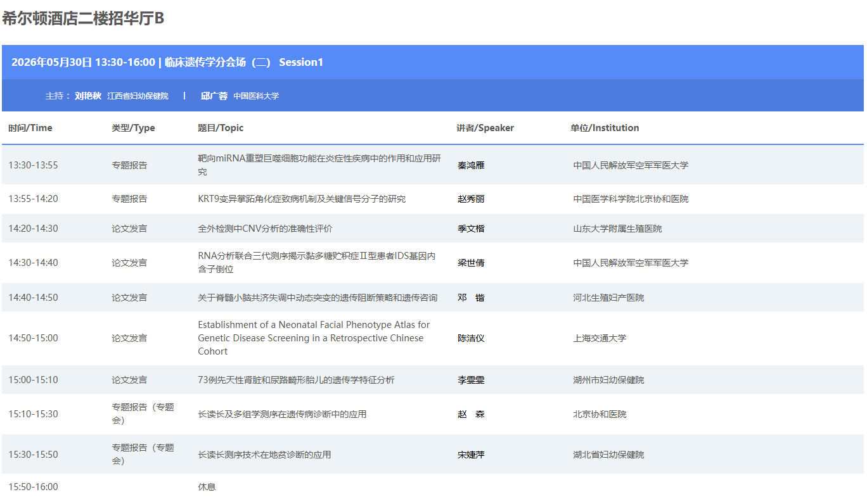The image size is (867, 504).
Task: Select the speaker 赵秀丽
Action: [x=471, y=199]
